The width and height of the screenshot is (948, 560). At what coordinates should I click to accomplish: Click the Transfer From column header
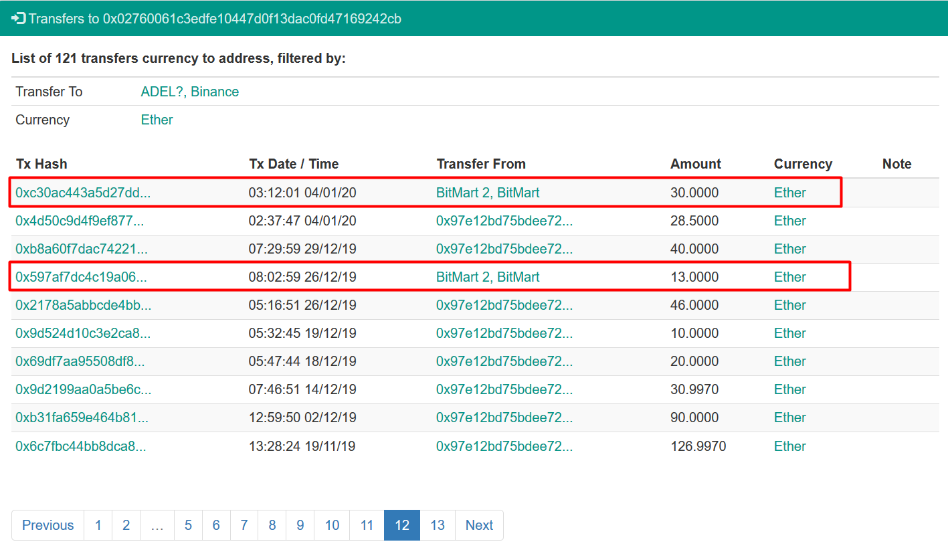tap(481, 164)
